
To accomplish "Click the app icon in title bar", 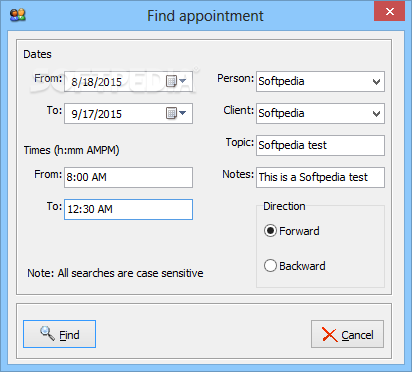I will (18, 15).
